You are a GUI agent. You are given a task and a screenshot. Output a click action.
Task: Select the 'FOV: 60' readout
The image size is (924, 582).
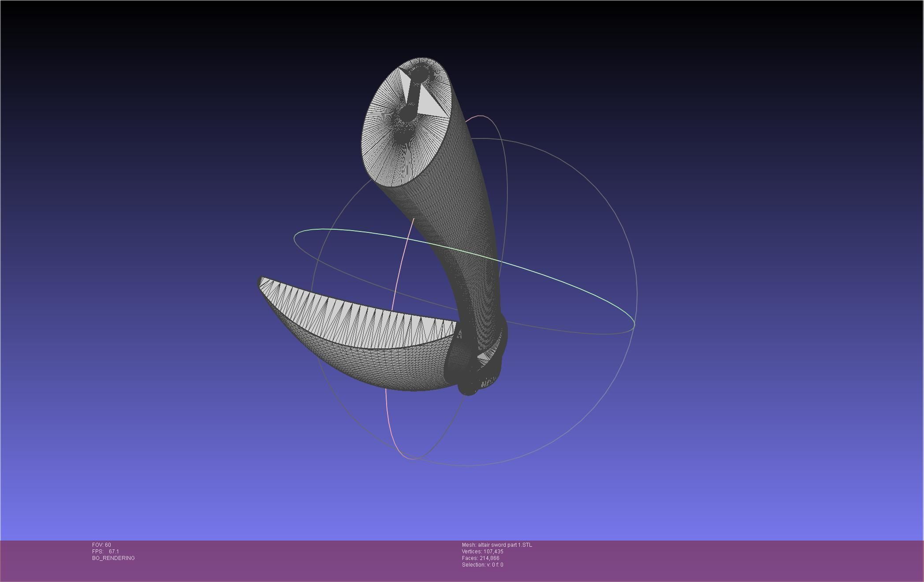pos(101,545)
